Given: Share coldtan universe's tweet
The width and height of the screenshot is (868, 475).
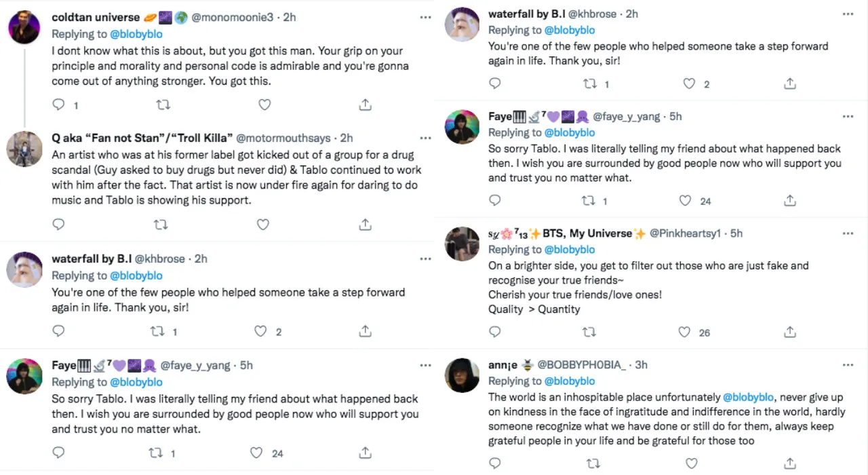Looking at the screenshot, I should point(365,104).
